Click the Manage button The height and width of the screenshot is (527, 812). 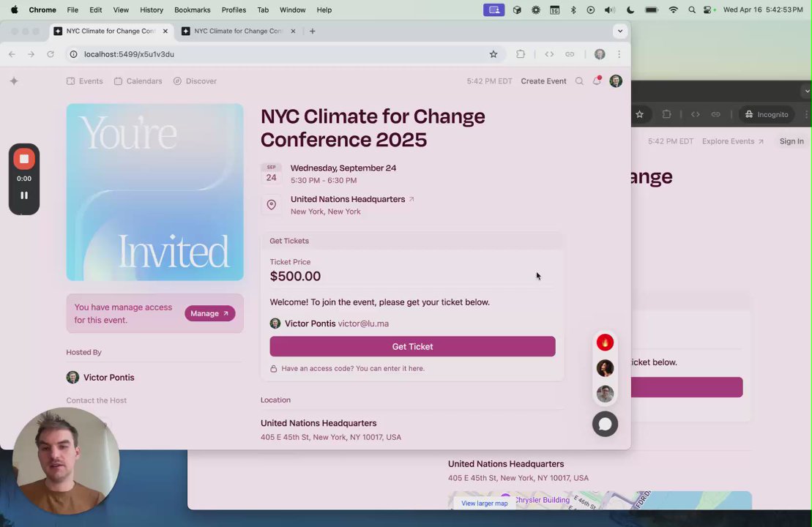point(209,313)
